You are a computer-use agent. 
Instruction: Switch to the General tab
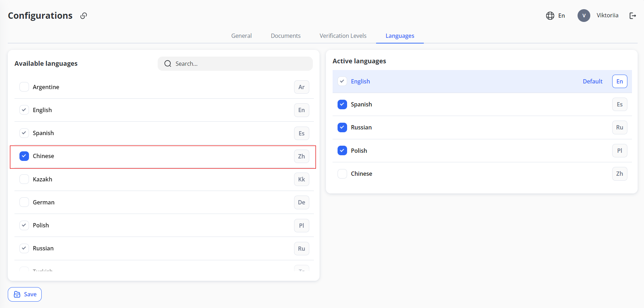coord(241,36)
